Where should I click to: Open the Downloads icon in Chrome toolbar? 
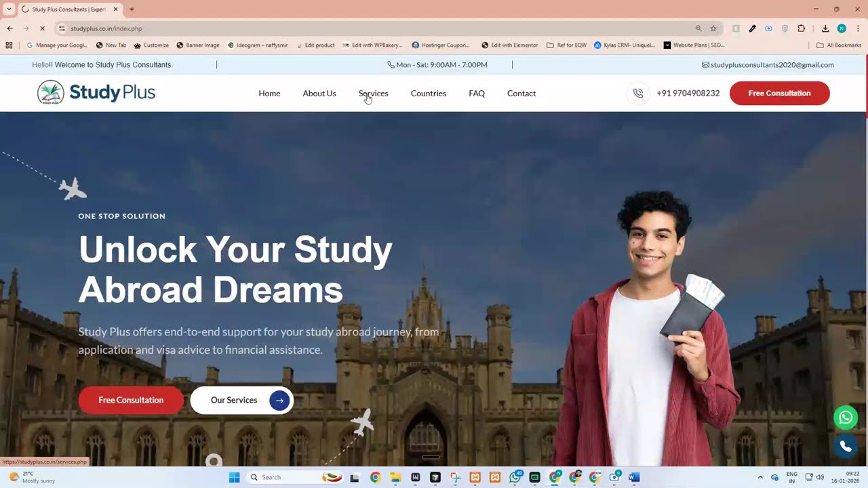coord(825,28)
